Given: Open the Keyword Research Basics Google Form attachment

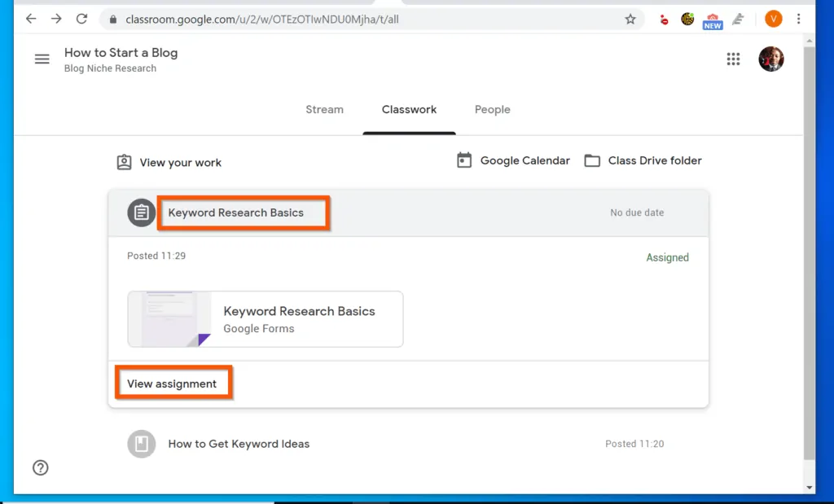Looking at the screenshot, I should [265, 318].
